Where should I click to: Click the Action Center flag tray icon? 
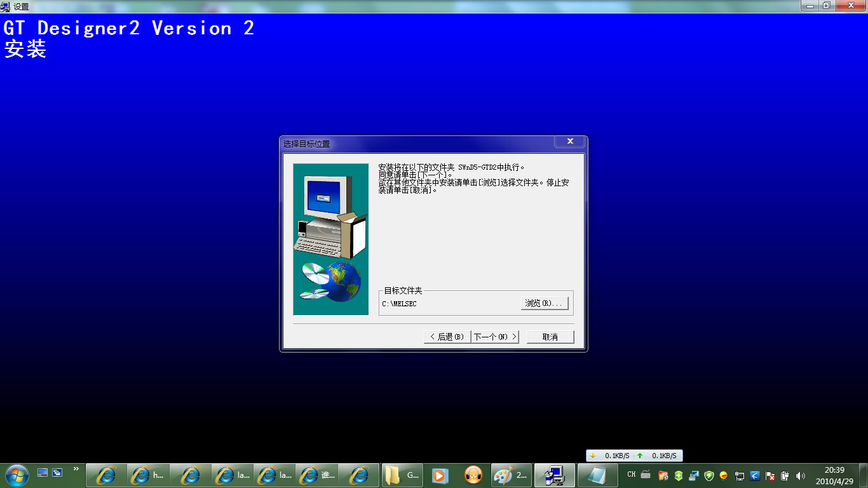(770, 475)
